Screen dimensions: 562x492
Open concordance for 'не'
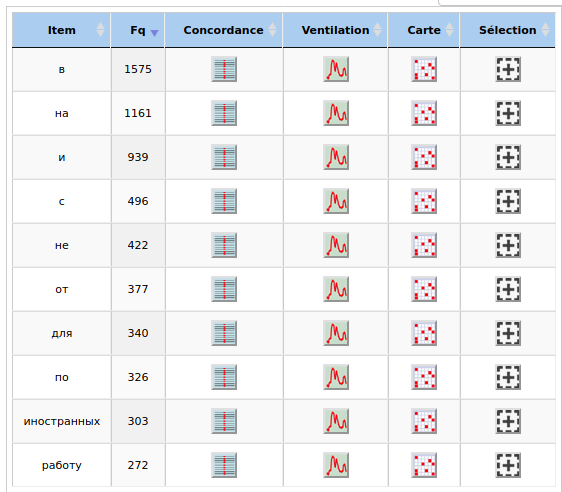224,245
